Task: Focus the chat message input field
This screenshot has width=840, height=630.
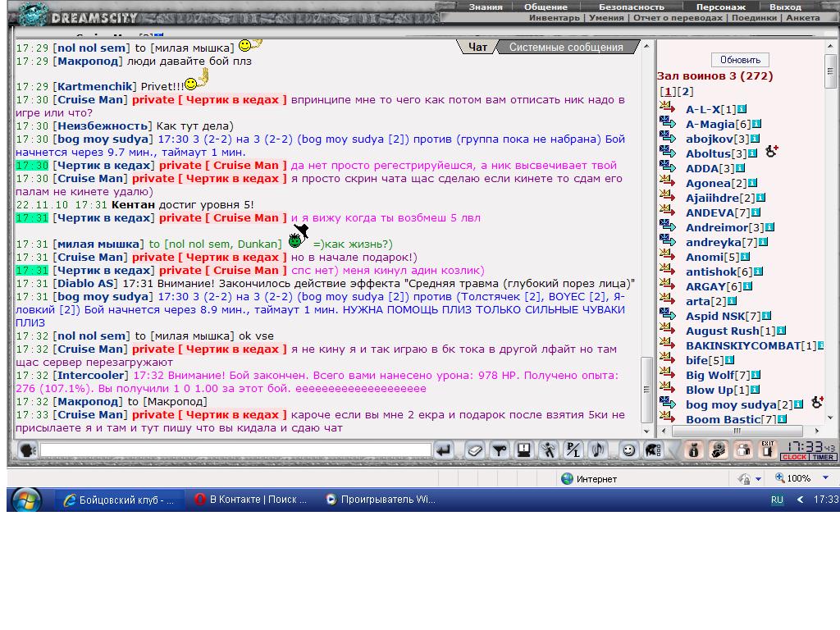Action: coord(235,450)
